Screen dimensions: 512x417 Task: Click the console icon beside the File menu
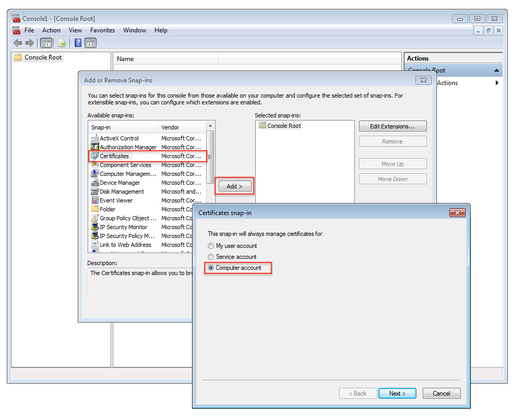coord(16,30)
